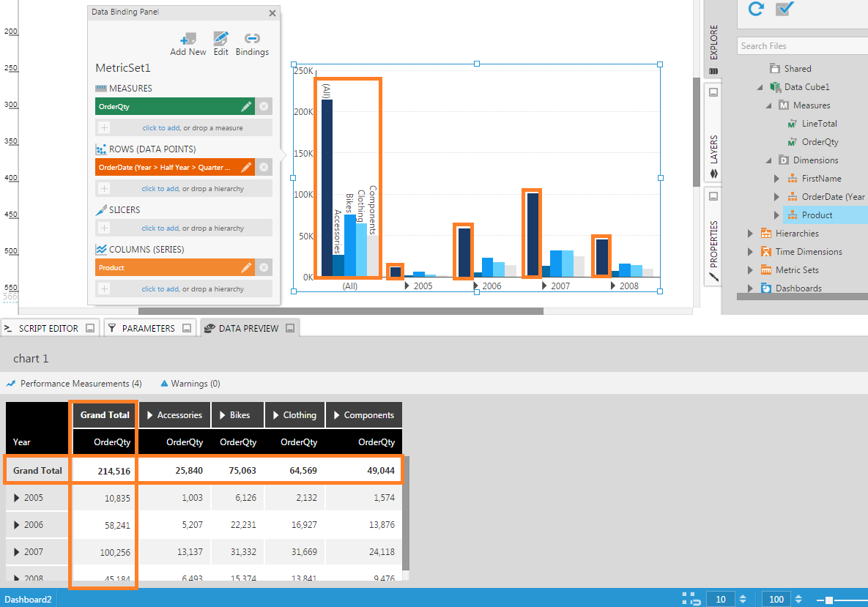The width and height of the screenshot is (868, 607).
Task: Expand the Accessories column header
Action: tap(151, 414)
